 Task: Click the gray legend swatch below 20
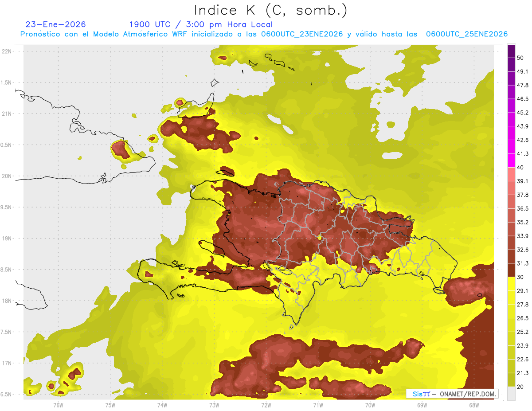click(511, 394)
